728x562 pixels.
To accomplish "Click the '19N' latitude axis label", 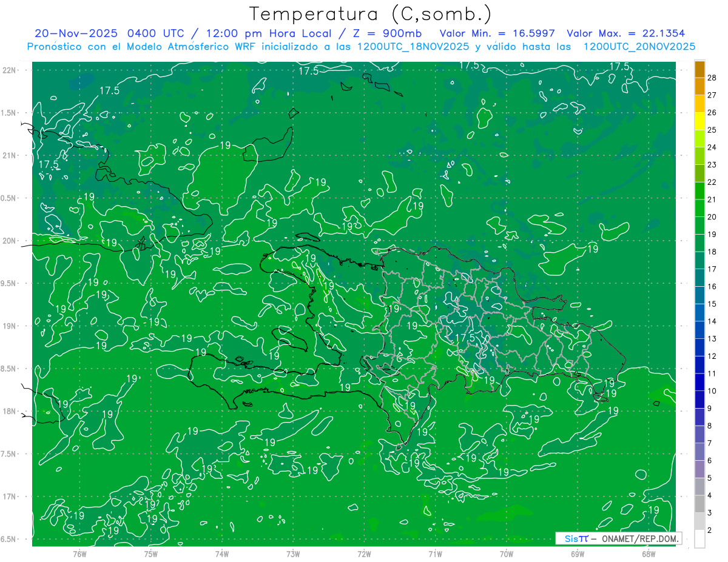I will [x=8, y=326].
